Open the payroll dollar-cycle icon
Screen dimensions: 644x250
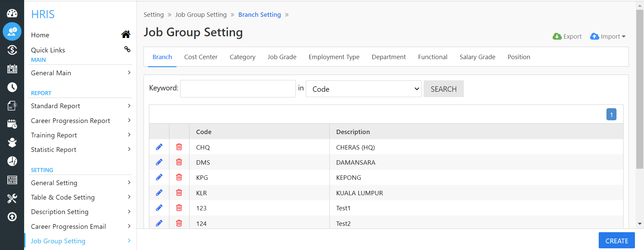12,50
